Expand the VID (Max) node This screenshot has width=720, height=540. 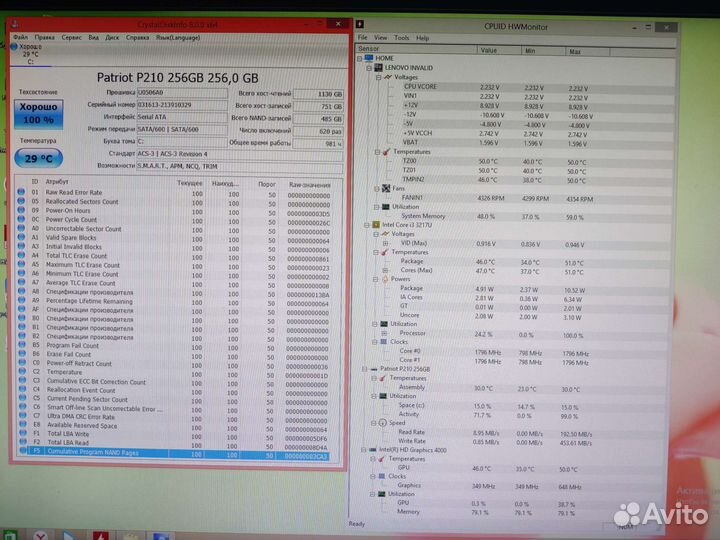[386, 243]
